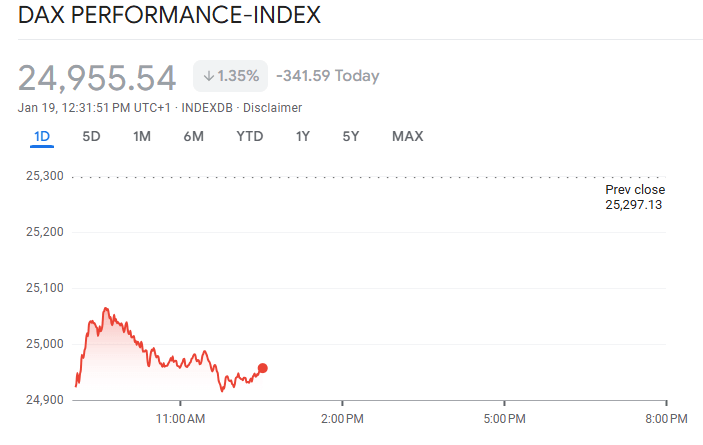
Task: View the 5Y chart range
Action: pos(350,136)
